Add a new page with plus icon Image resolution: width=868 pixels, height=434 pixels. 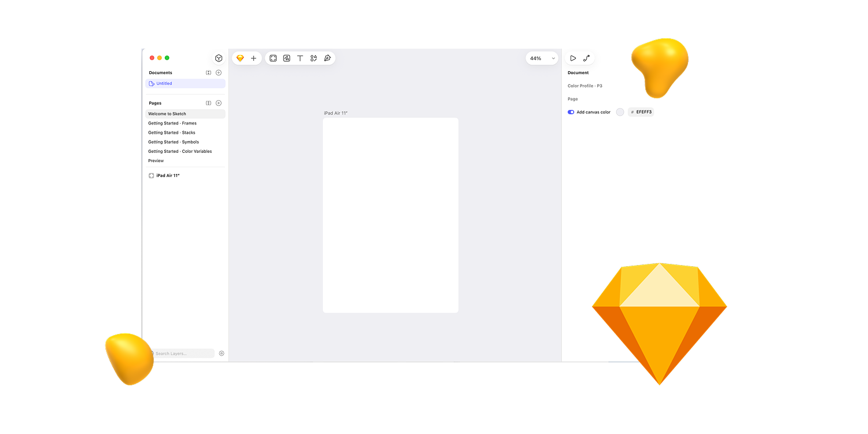[219, 103]
